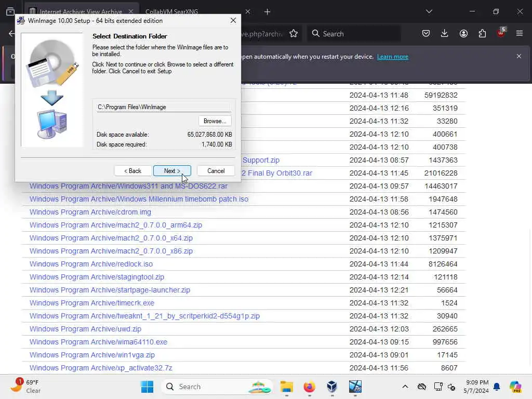
Task: Edit the destination path C:\Program Files\WinImage
Action: pos(164,107)
